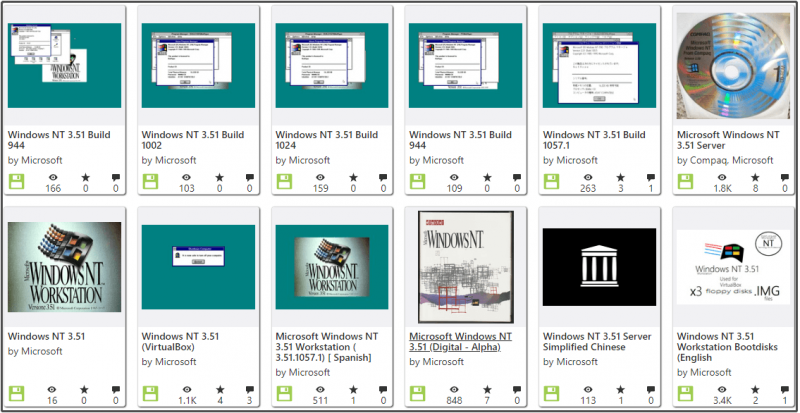The image size is (800, 413).
Task: Click '848' view count on Digital - Alpha card
Action: click(454, 401)
